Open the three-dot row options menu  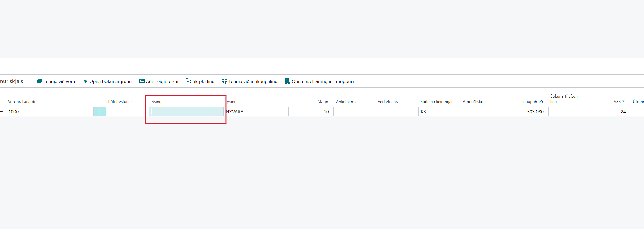(x=100, y=112)
